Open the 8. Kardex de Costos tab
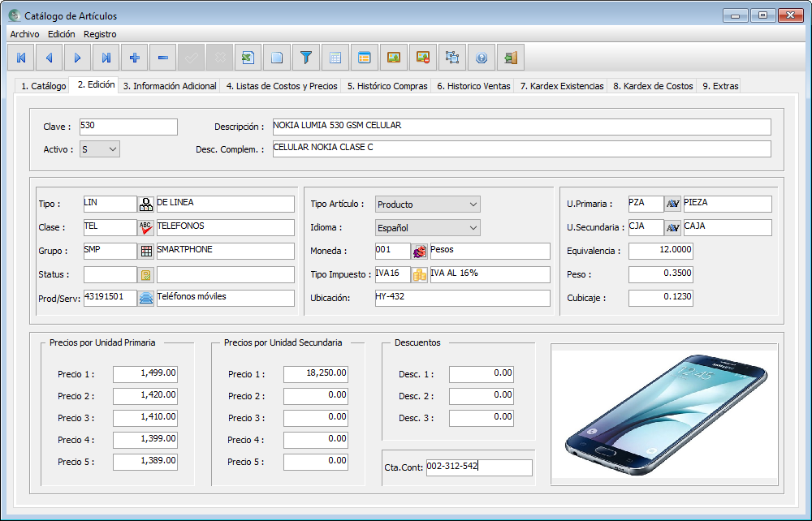 click(x=653, y=86)
